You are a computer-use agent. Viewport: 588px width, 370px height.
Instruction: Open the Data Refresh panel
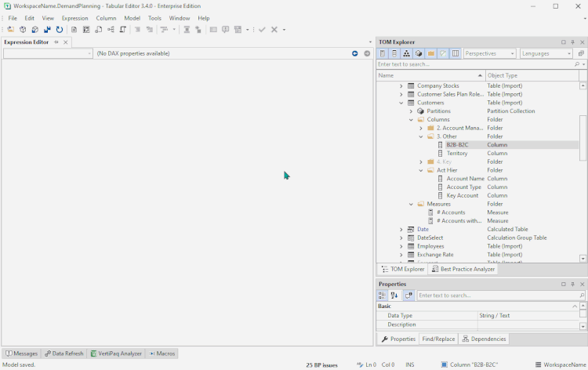pyautogui.click(x=64, y=354)
